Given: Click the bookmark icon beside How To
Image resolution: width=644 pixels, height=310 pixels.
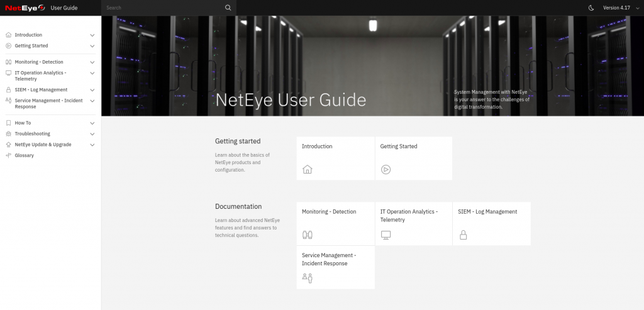Looking at the screenshot, I should (x=9, y=123).
